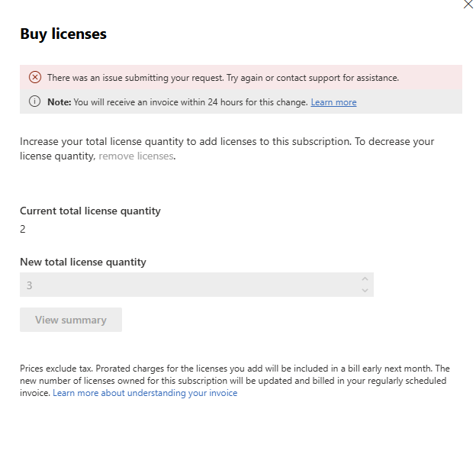Open the Learn more link in note
Screen dimensions: 476x454
pyautogui.click(x=333, y=102)
